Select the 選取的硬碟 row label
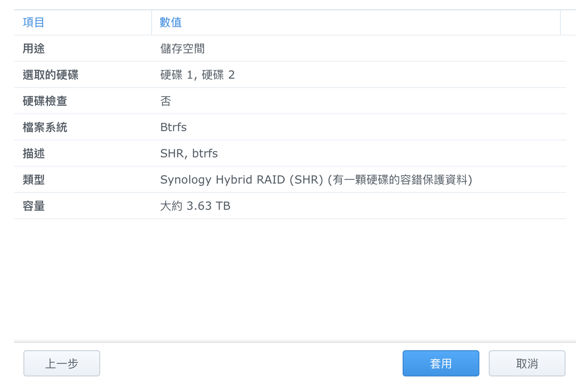Image resolution: width=588 pixels, height=383 pixels. (x=51, y=75)
